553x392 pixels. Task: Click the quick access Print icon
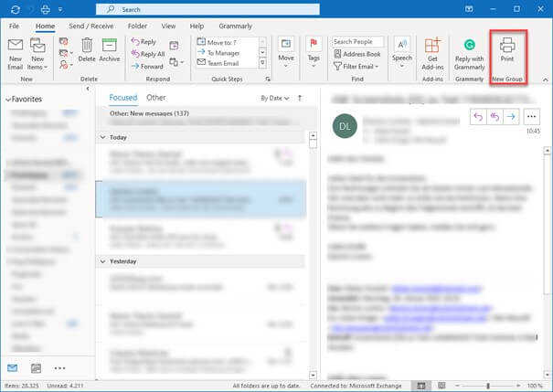45,9
